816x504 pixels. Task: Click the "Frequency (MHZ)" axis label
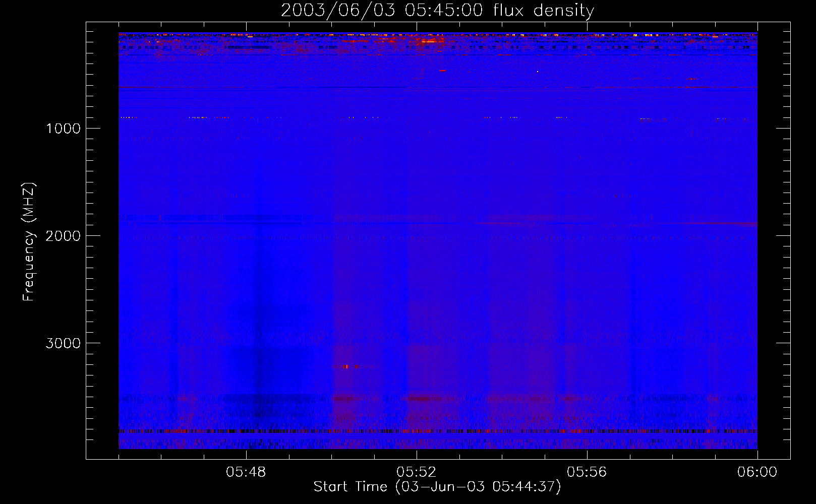[x=29, y=242]
